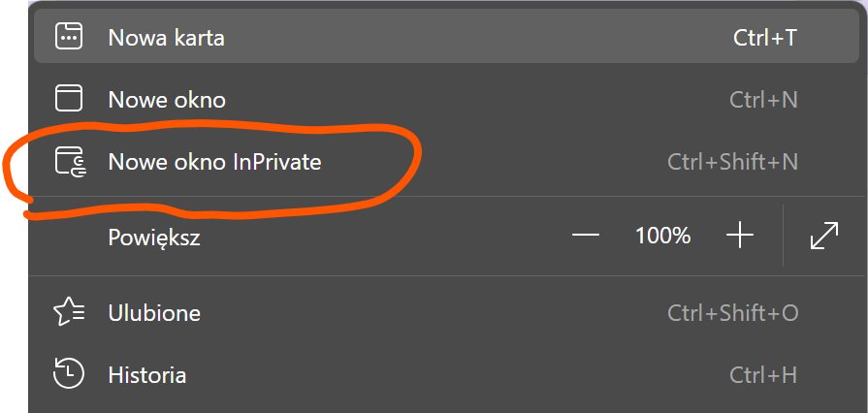
Task: Open the Ulubione favorites entry
Action: 154,313
